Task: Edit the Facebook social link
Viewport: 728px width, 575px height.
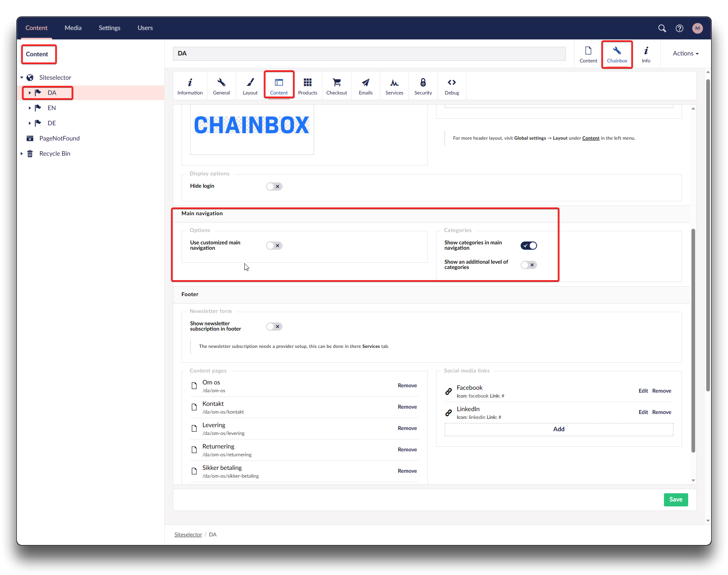Action: point(643,391)
